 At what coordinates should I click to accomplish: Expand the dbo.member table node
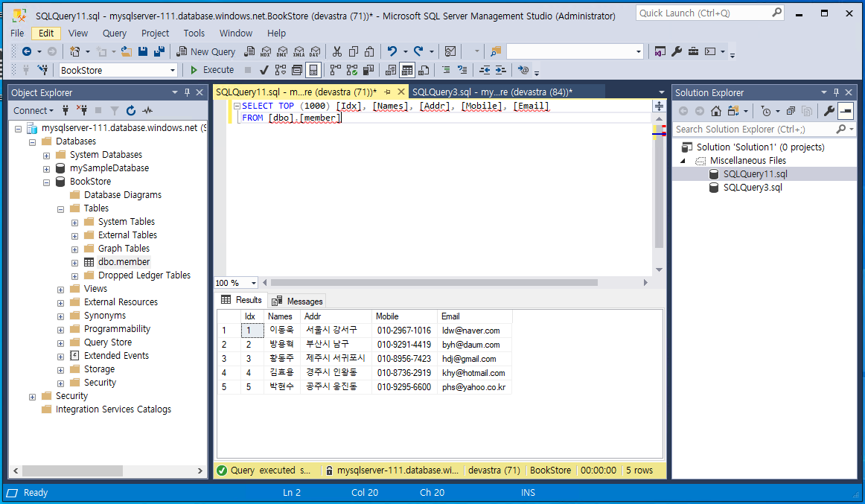(x=74, y=263)
